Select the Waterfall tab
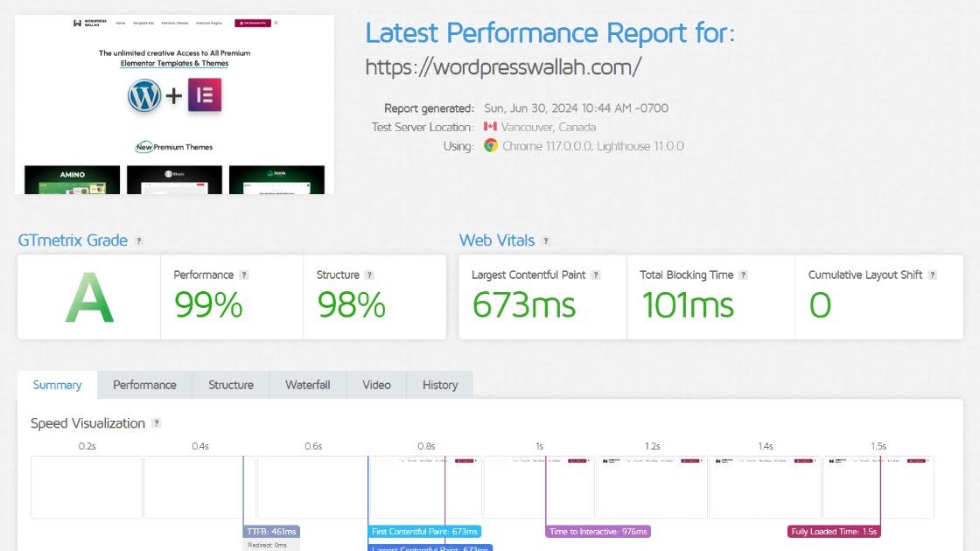 point(307,385)
